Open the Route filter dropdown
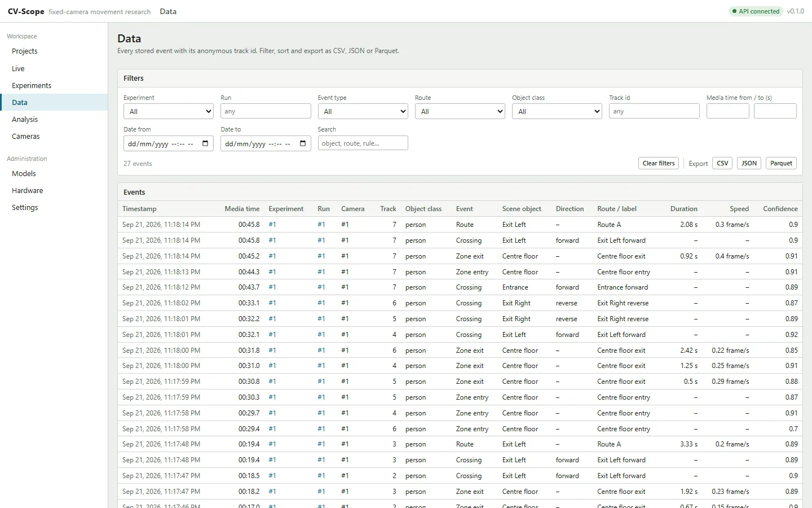This screenshot has height=508, width=812. point(460,111)
